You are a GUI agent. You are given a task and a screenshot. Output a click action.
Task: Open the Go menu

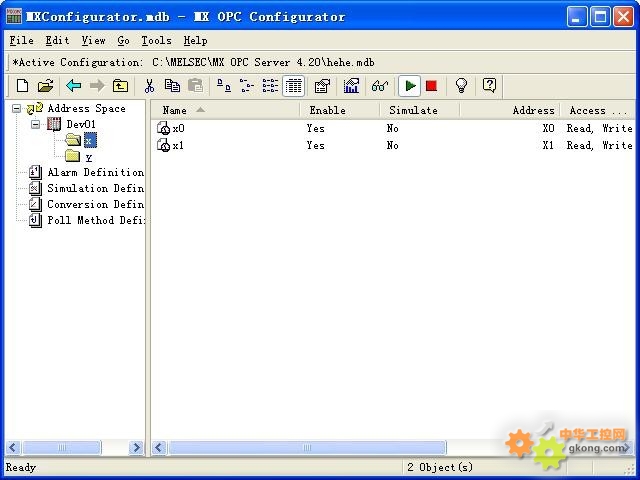tap(123, 40)
